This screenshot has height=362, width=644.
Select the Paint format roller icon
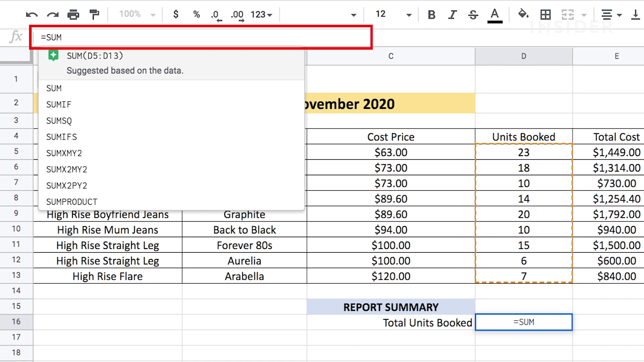click(x=94, y=14)
